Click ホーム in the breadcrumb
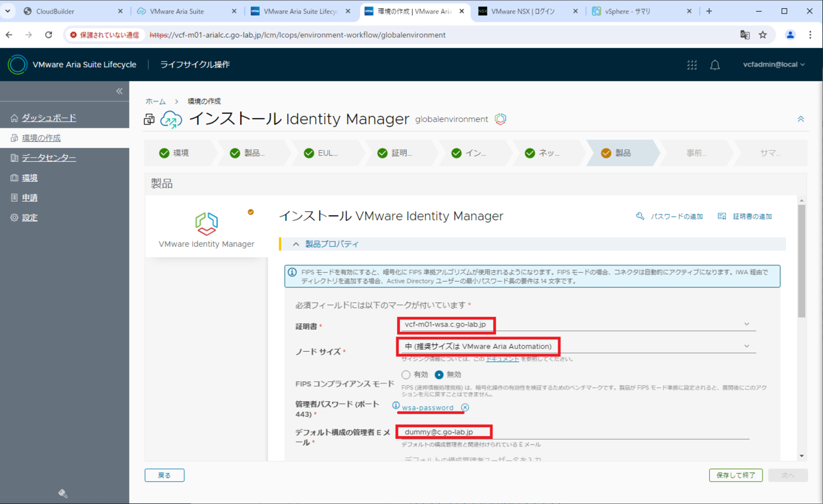The image size is (823, 504). (155, 101)
